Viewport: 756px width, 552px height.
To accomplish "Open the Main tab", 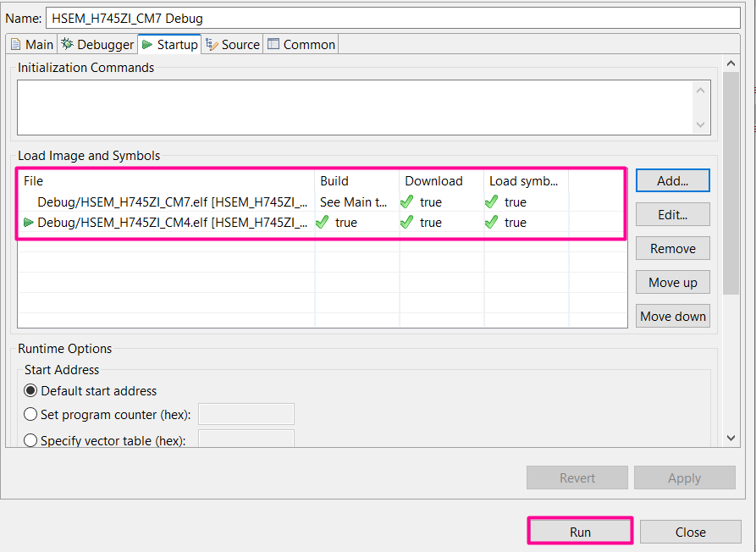I will tap(31, 44).
